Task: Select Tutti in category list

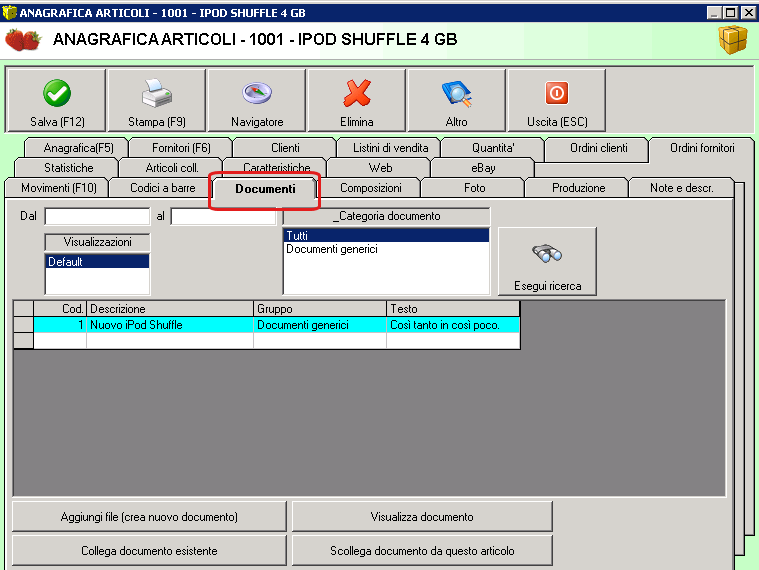Action: point(386,236)
